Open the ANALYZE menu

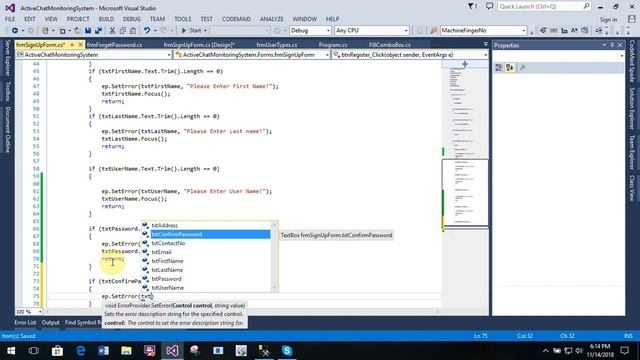click(271, 19)
